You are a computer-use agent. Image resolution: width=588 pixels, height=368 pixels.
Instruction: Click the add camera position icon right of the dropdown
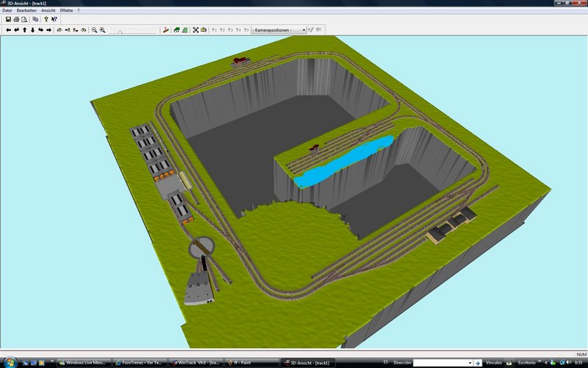pos(311,29)
